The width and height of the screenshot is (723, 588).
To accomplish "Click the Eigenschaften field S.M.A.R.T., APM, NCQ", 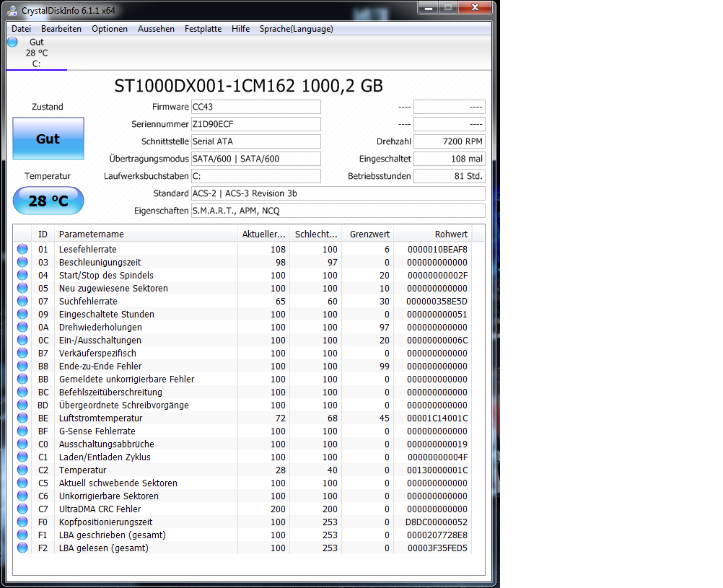I will 338,210.
